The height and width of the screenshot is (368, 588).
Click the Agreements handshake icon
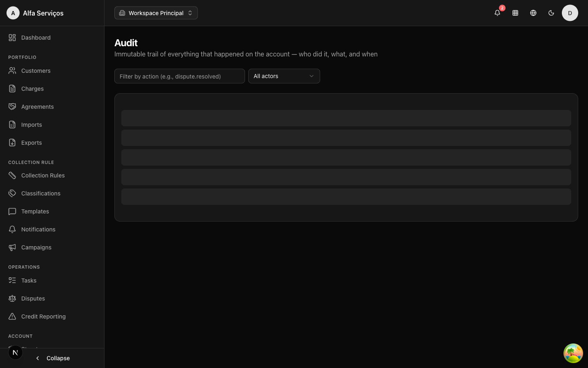pos(12,107)
